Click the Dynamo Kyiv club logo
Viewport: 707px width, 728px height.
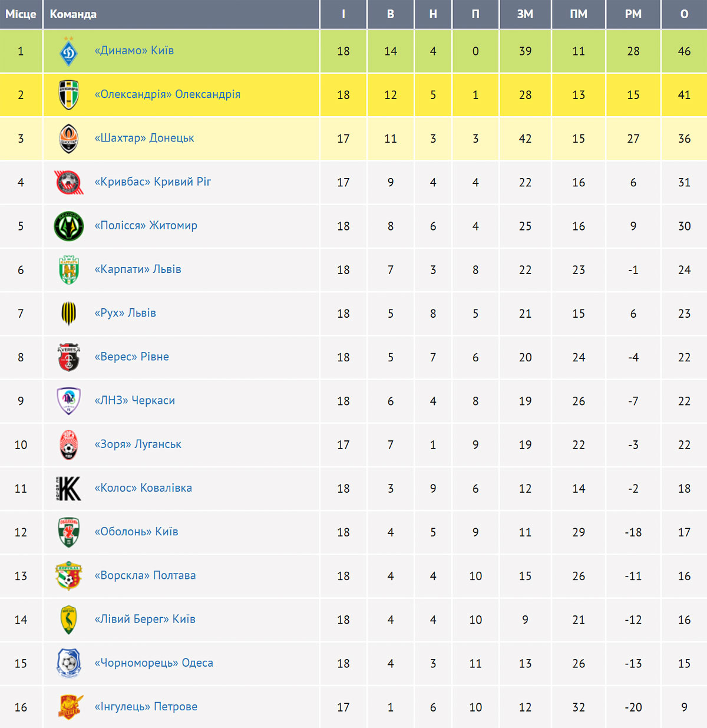coord(69,51)
